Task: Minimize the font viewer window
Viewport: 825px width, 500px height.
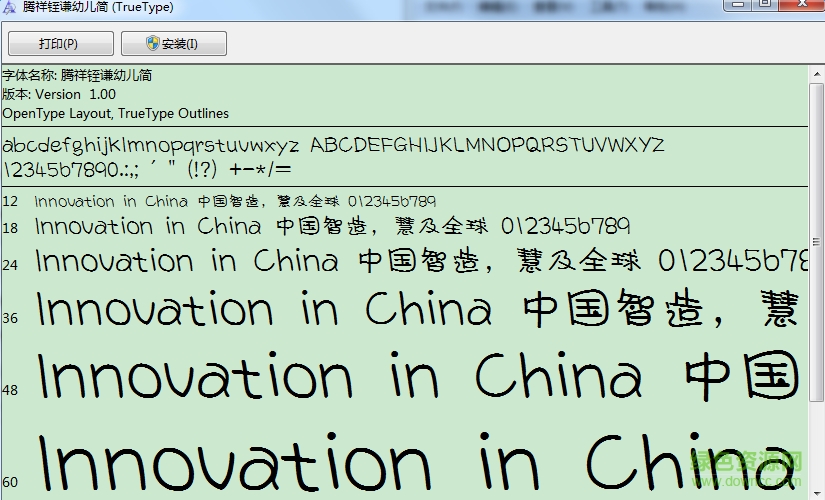Action: tap(739, 5)
